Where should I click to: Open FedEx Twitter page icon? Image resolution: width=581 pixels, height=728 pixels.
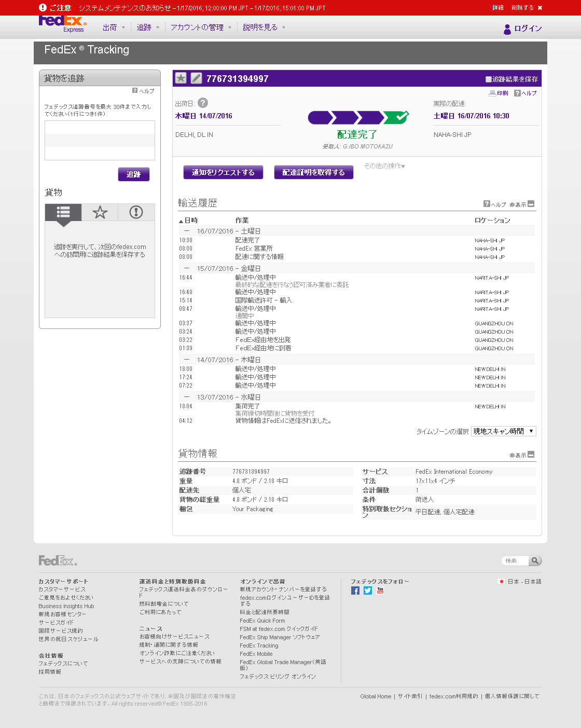[x=368, y=590]
